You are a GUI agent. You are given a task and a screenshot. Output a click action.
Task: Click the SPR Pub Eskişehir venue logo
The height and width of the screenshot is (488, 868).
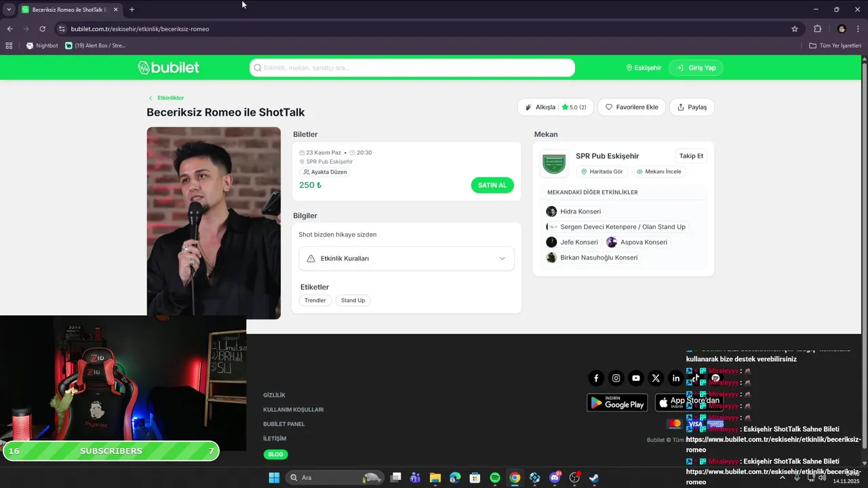pos(554,163)
